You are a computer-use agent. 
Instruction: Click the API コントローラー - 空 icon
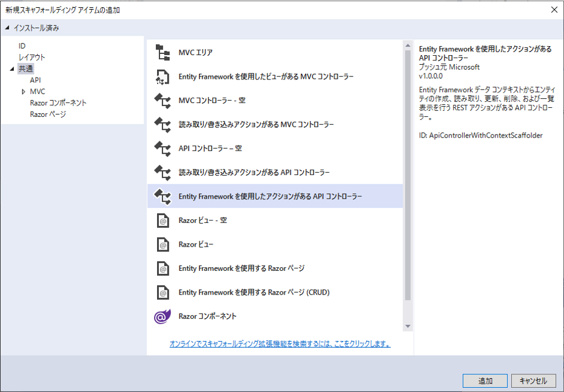[163, 148]
